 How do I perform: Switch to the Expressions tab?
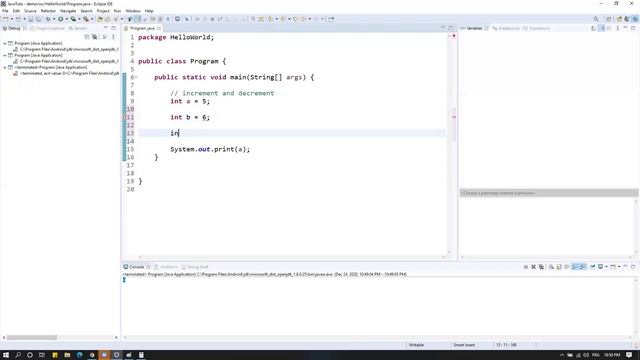(x=537, y=28)
